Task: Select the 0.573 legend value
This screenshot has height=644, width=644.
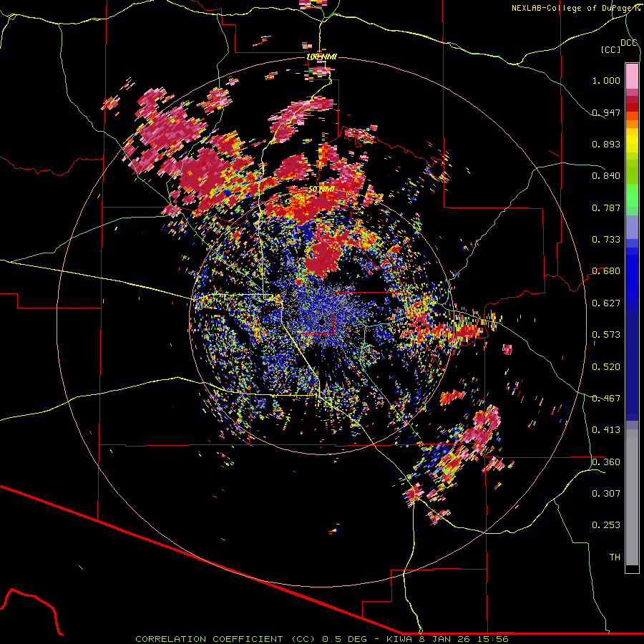Action: point(606,335)
